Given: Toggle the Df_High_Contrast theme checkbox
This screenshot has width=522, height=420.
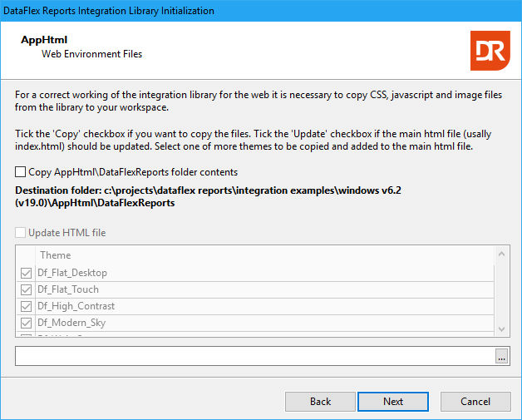Looking at the screenshot, I should (26, 306).
